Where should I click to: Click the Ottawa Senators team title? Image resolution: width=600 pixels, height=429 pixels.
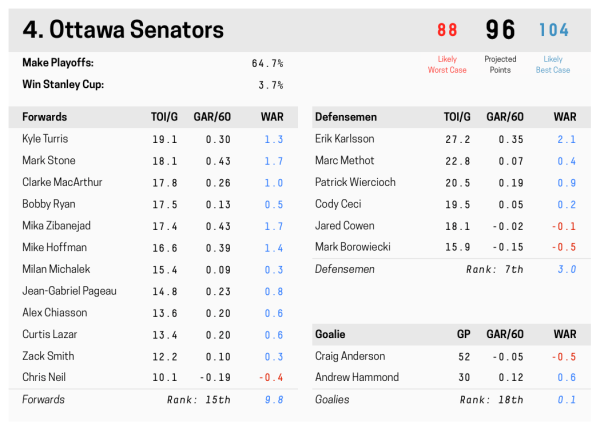(x=123, y=30)
